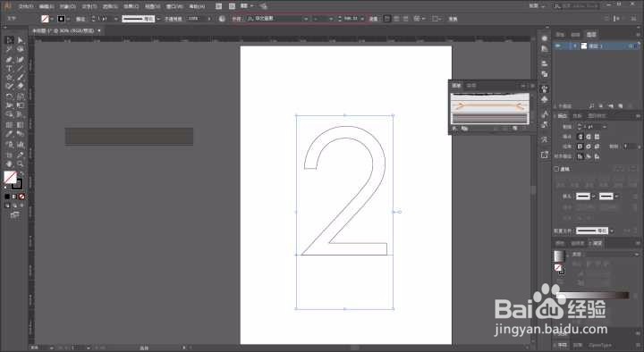Click 段落 paragraph link in control bar
Image resolution: width=644 pixels, height=352 pixels.
tap(373, 19)
